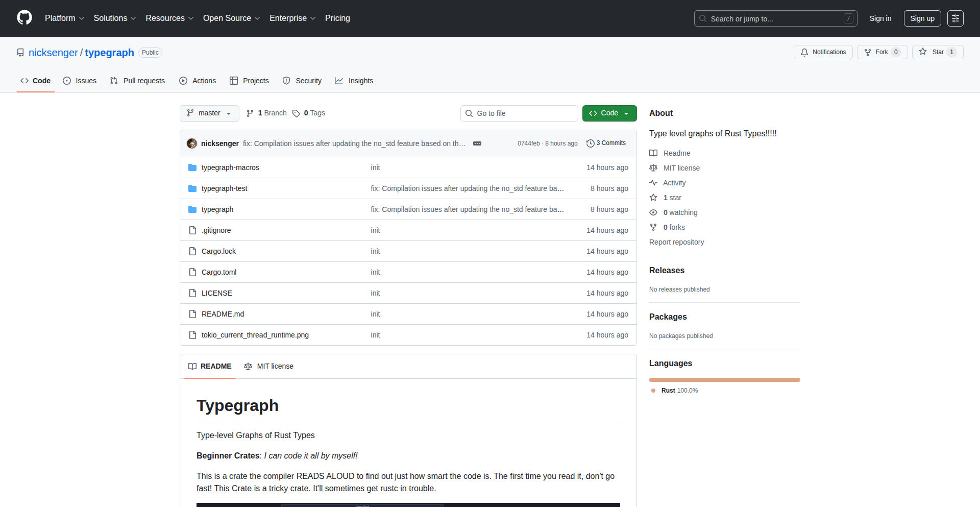Click the README book icon in About
The image size is (980, 507).
click(x=653, y=153)
